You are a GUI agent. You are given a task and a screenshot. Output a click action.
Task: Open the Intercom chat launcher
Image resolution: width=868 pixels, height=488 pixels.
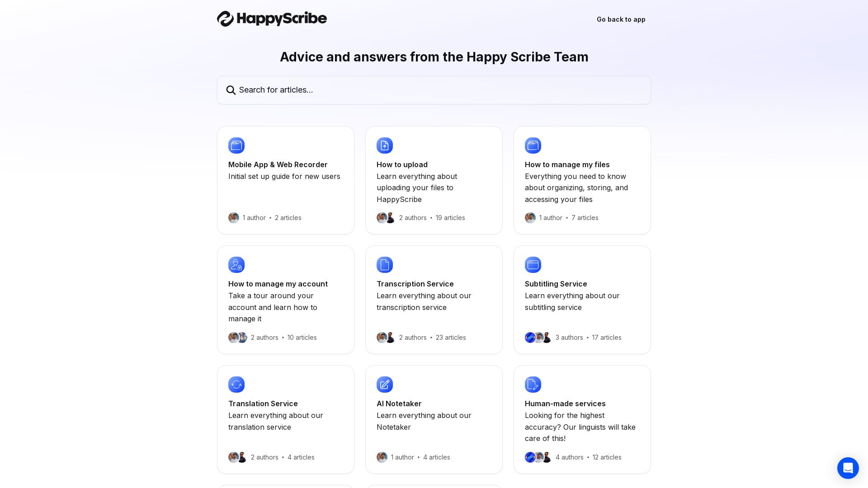[848, 468]
